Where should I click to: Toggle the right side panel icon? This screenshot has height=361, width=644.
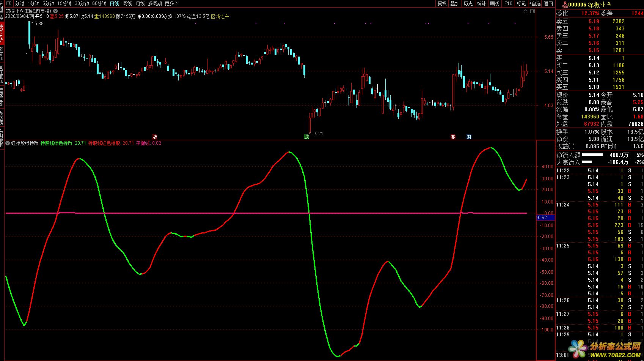533,11
